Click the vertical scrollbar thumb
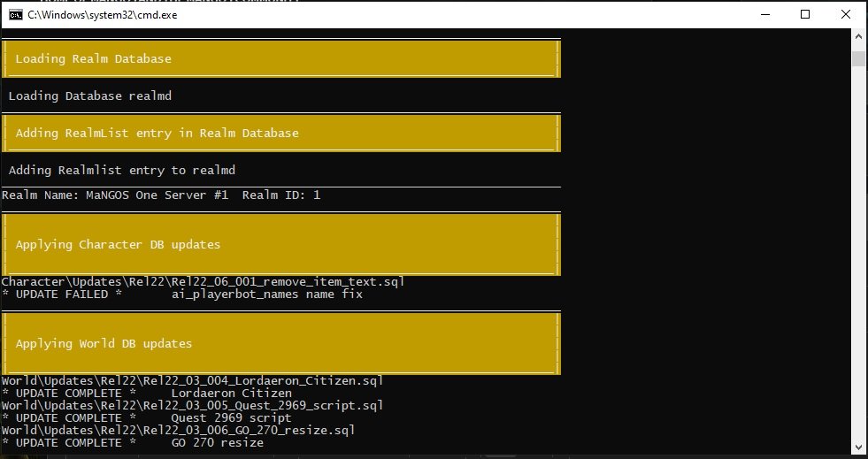 click(858, 58)
